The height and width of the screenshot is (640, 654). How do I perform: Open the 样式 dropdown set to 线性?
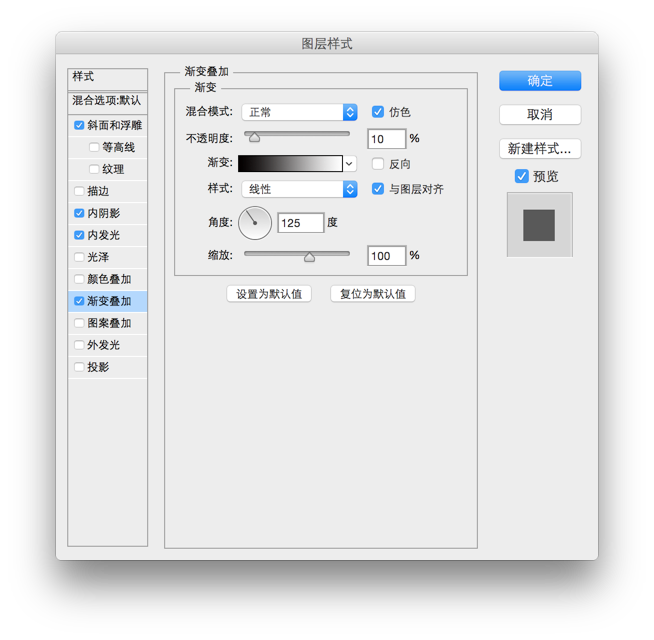tap(299, 189)
